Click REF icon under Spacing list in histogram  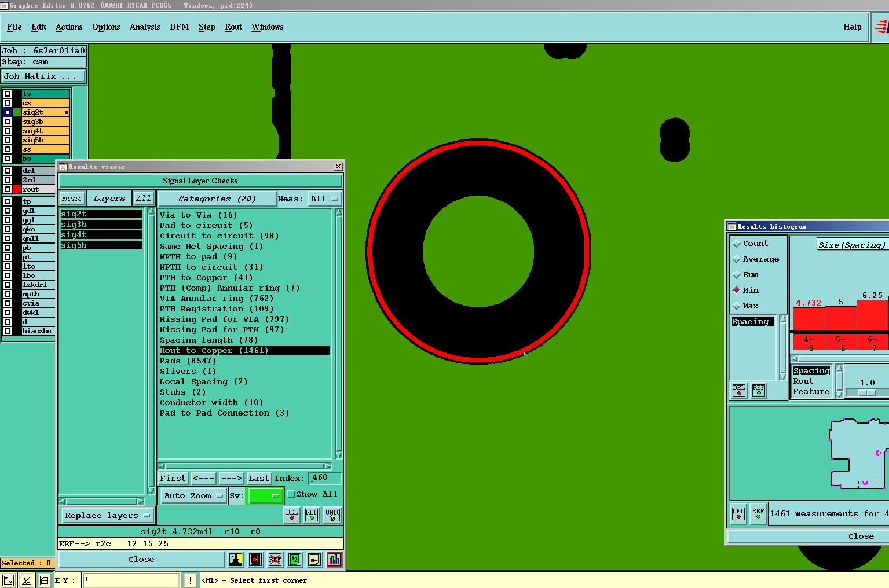(759, 391)
